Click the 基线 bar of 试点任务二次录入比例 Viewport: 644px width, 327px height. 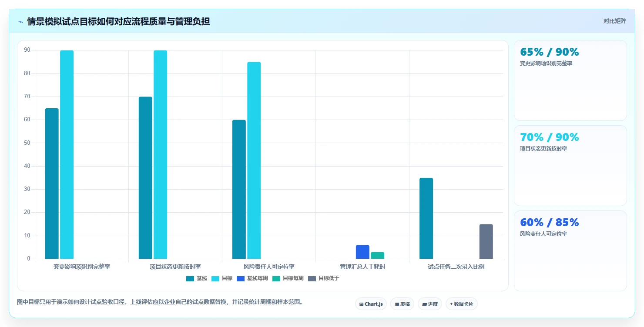pyautogui.click(x=426, y=218)
